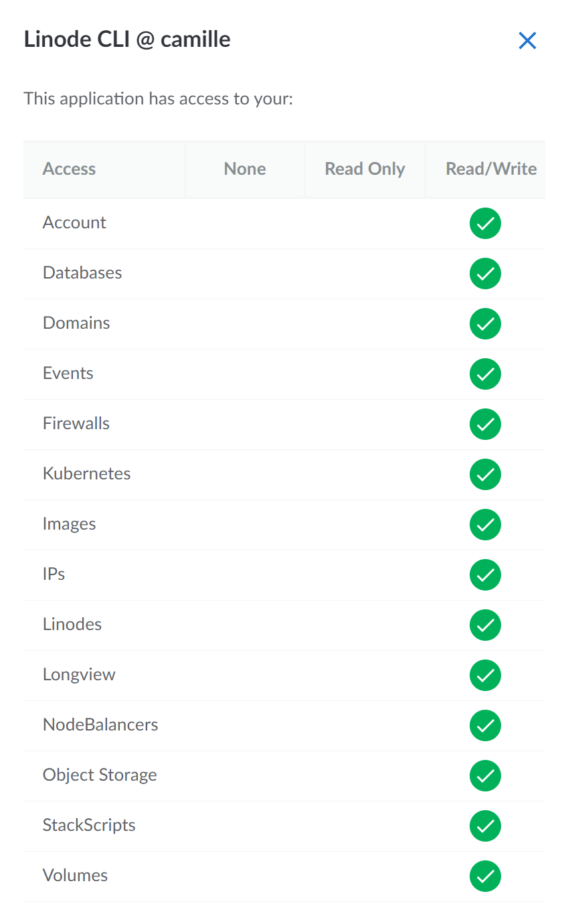The image size is (566, 924).
Task: Click the IPs Read/Write checkmark
Action: tap(485, 575)
